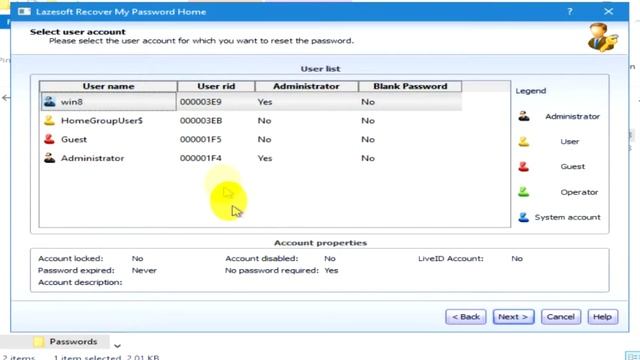Open Help from the wizard footer
The height and width of the screenshot is (360, 640).
[602, 317]
